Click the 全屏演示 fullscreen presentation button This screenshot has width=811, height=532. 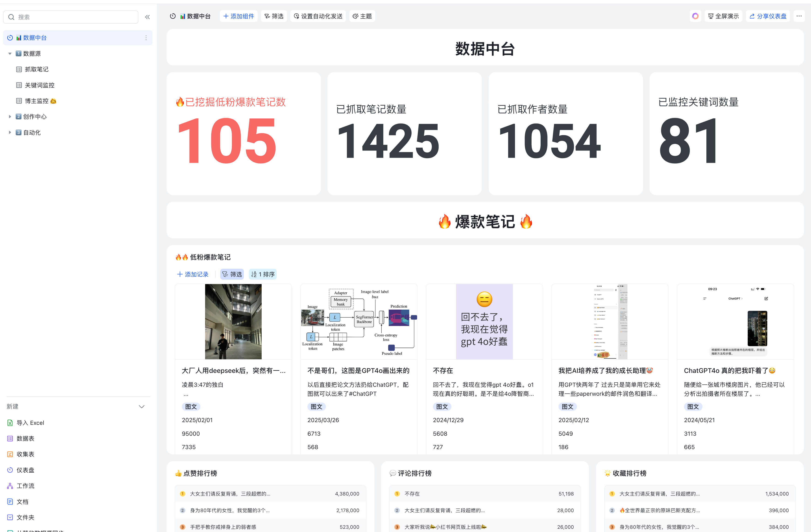click(x=723, y=16)
